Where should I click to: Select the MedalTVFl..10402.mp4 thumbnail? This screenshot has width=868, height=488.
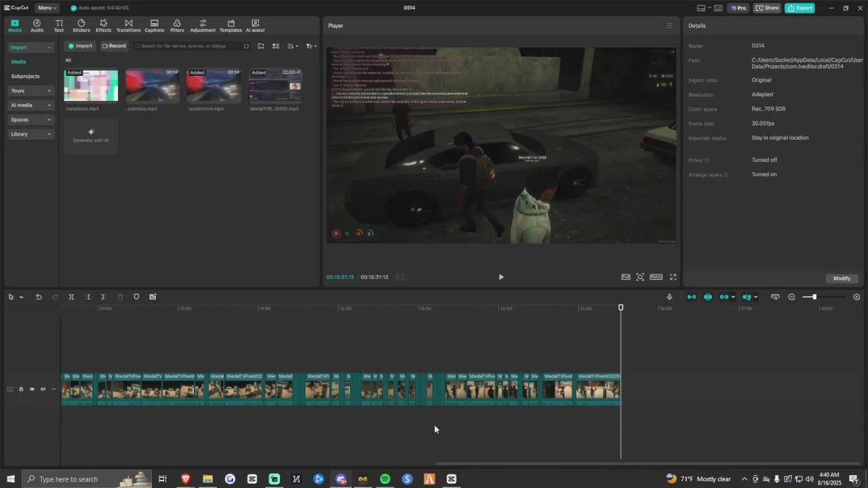click(275, 85)
